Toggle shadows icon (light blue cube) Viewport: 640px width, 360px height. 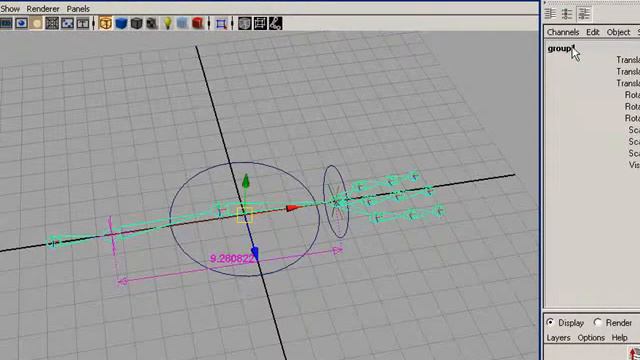coord(182,23)
